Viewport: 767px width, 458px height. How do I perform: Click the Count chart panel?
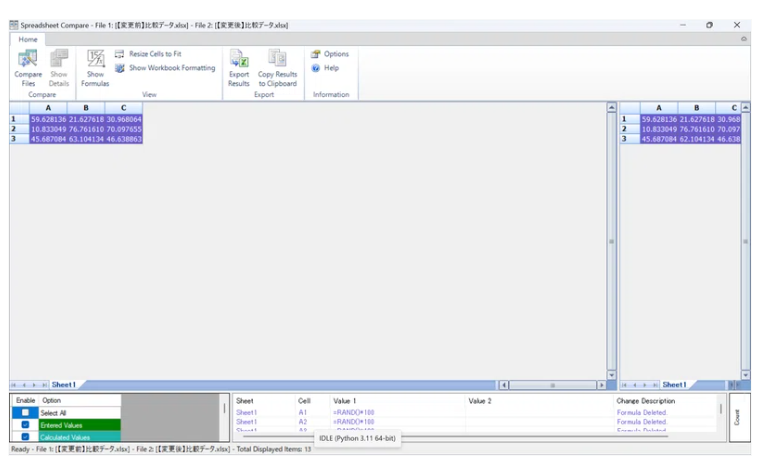[740, 417]
